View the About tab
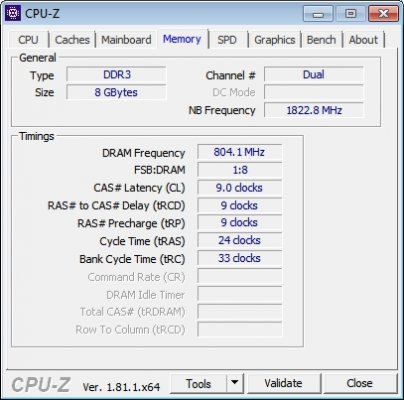 [363, 40]
